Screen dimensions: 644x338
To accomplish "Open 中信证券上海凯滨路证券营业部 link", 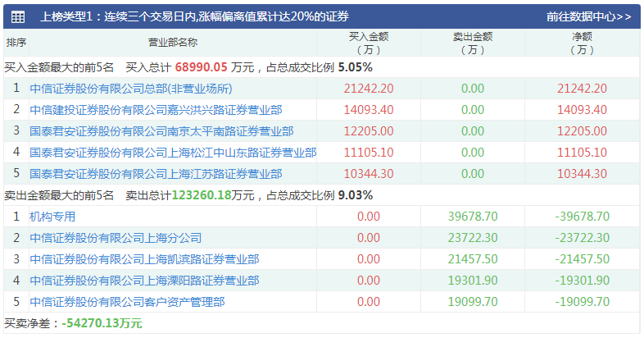I will [144, 259].
